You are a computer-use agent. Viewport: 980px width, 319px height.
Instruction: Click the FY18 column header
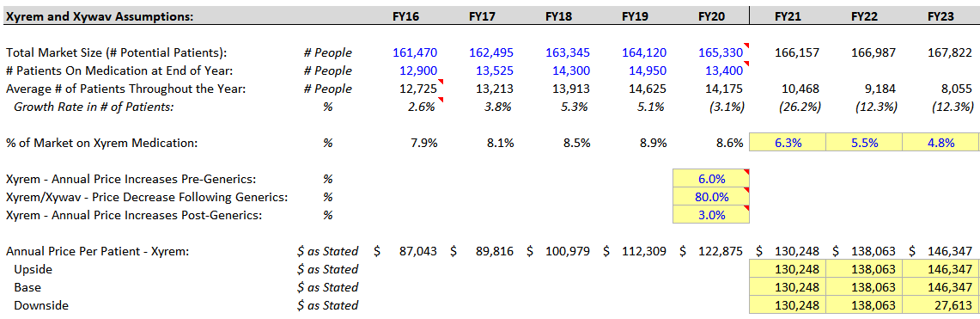click(x=558, y=17)
